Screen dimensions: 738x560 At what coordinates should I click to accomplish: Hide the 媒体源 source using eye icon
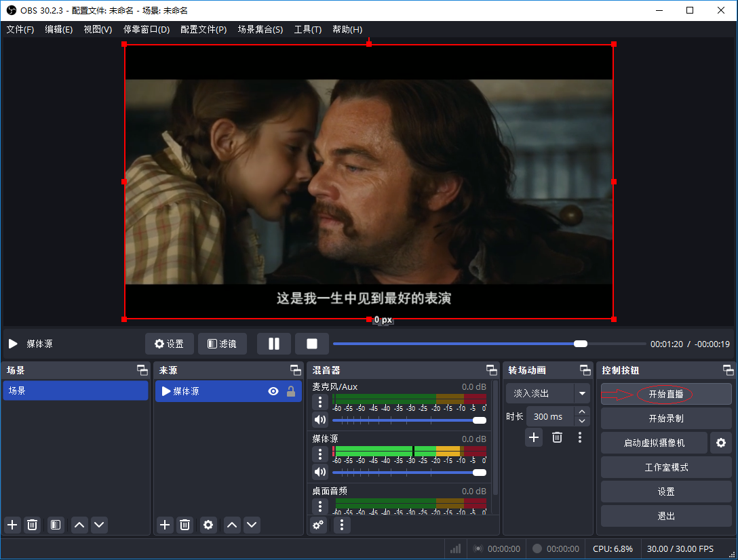(273, 391)
